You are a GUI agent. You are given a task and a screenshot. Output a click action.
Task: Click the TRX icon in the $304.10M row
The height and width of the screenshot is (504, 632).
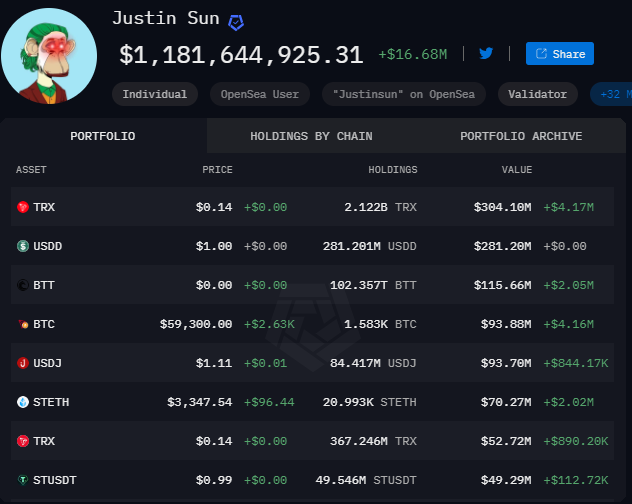point(23,207)
